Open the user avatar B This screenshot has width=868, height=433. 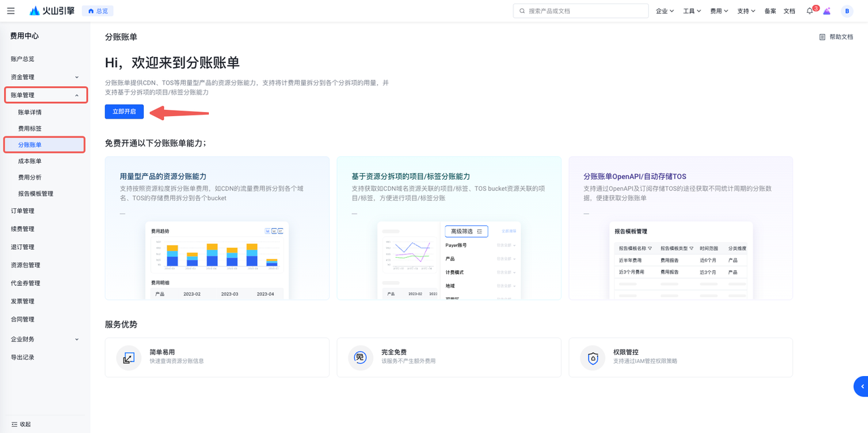pyautogui.click(x=847, y=11)
